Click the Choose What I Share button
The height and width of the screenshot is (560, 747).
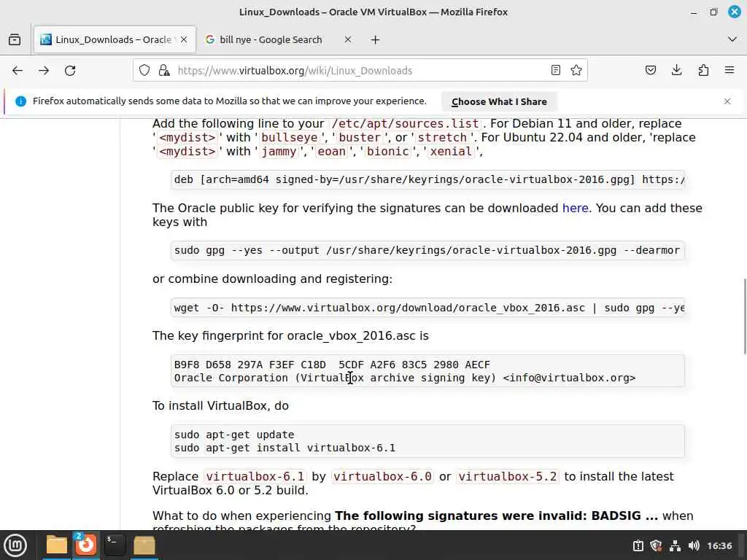[499, 101]
